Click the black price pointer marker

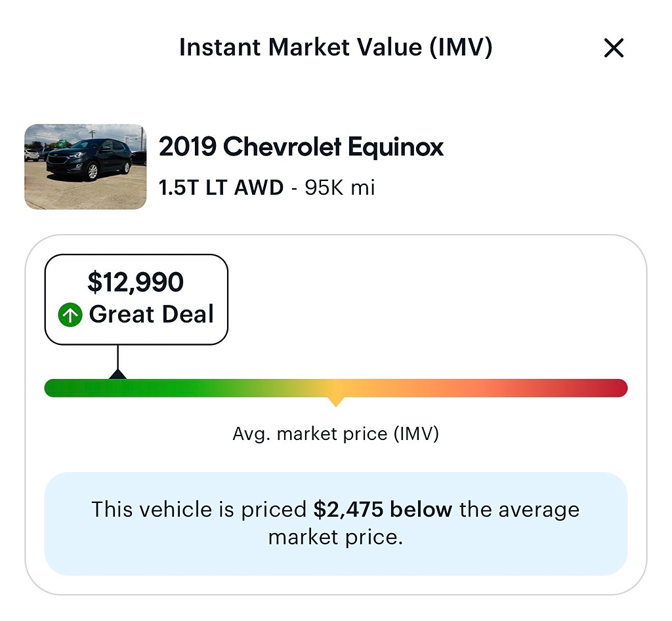click(x=117, y=374)
